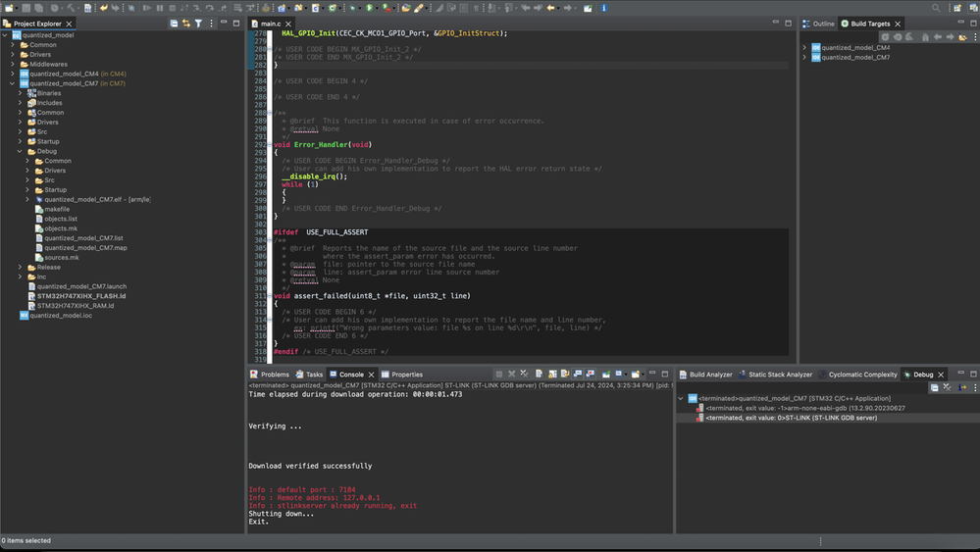Expand quantized_model_CM4 in Build Targets

(805, 47)
